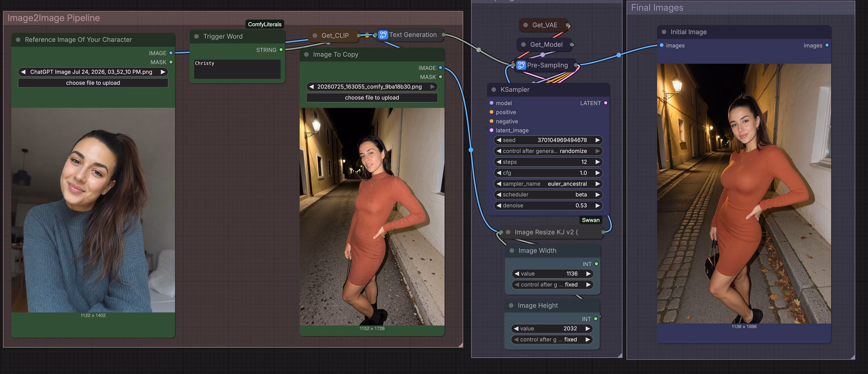
Task: Collapse the Image Width node
Action: (512, 250)
